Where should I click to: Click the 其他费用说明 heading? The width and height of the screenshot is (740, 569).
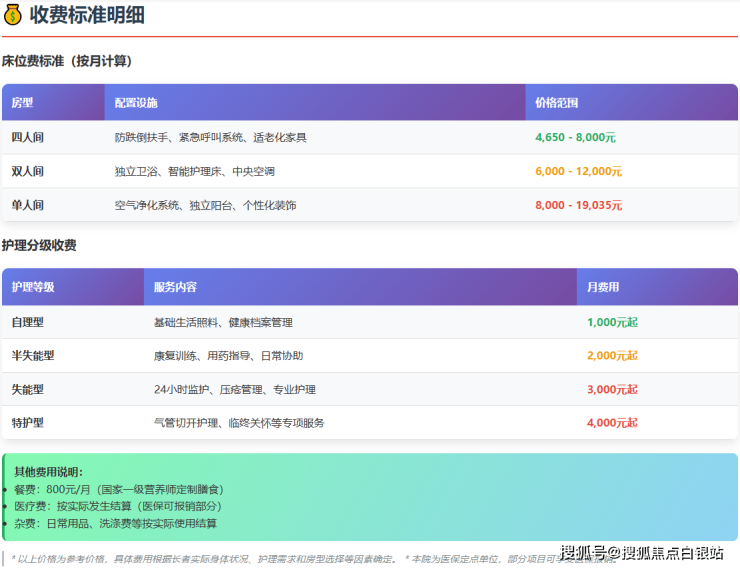pos(48,472)
